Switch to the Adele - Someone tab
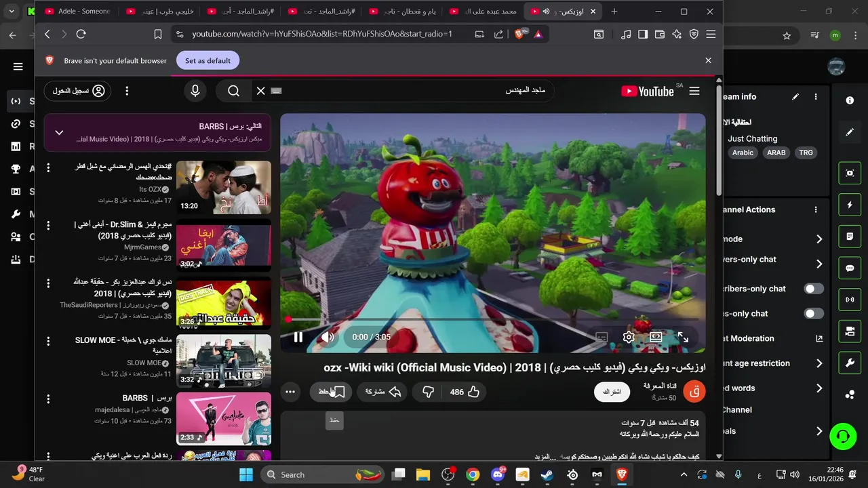This screenshot has width=868, height=488. pyautogui.click(x=77, y=12)
